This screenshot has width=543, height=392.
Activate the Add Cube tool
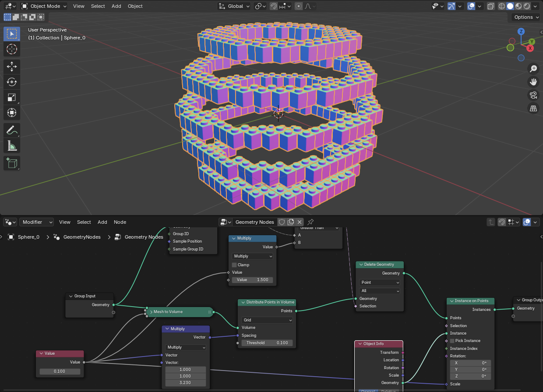pos(12,163)
